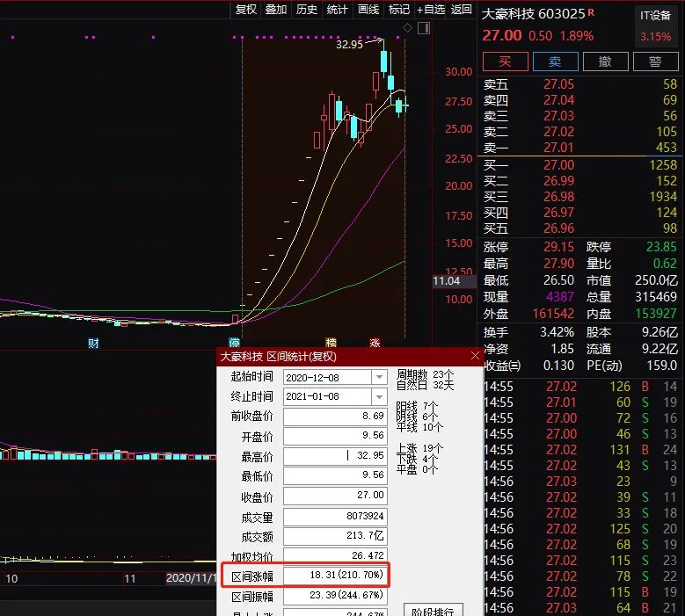
Task: Click the 换手 value 3.42%
Action: coord(557,332)
